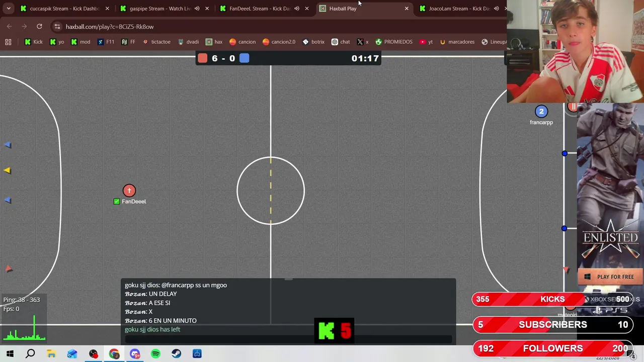Click the francarpp blue player disc

(541, 111)
